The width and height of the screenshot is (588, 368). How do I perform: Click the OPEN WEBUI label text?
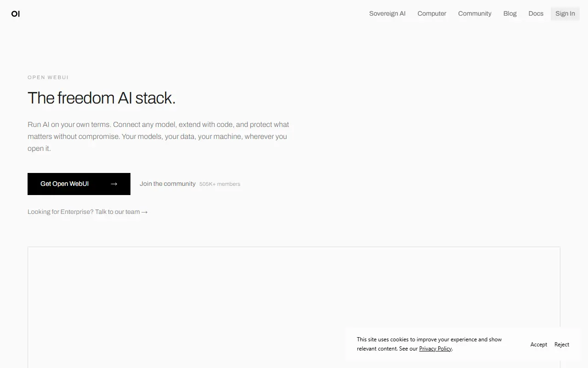coord(48,77)
